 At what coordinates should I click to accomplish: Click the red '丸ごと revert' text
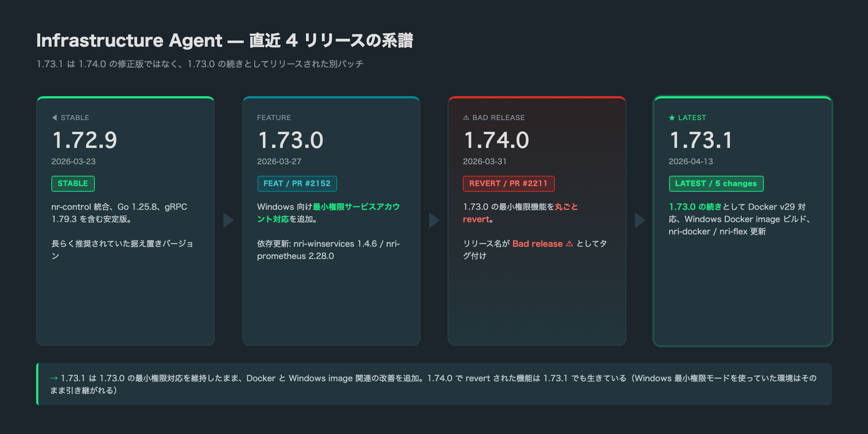point(520,213)
